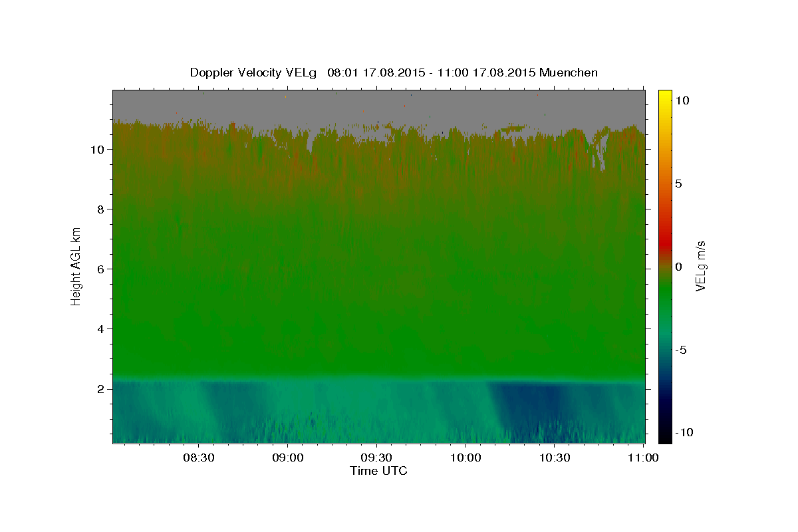The image size is (798, 532).
Task: Click the colorbar value '0'
Action: (x=678, y=267)
